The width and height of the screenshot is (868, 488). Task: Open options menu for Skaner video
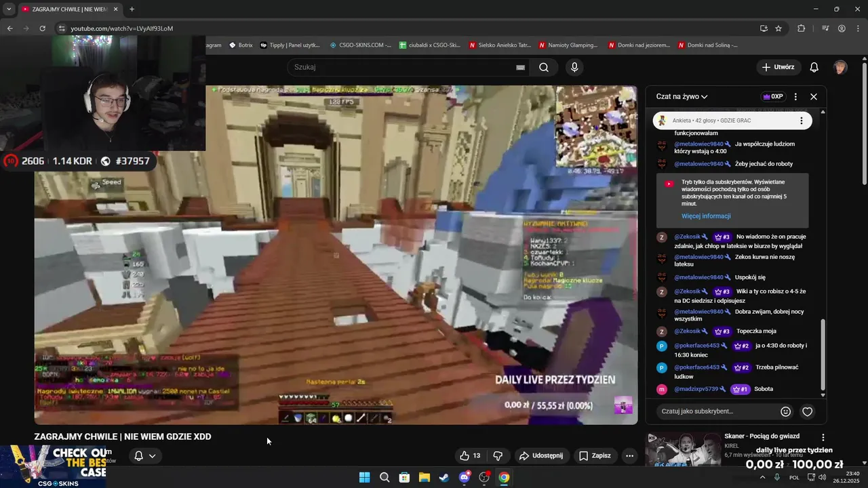823,438
